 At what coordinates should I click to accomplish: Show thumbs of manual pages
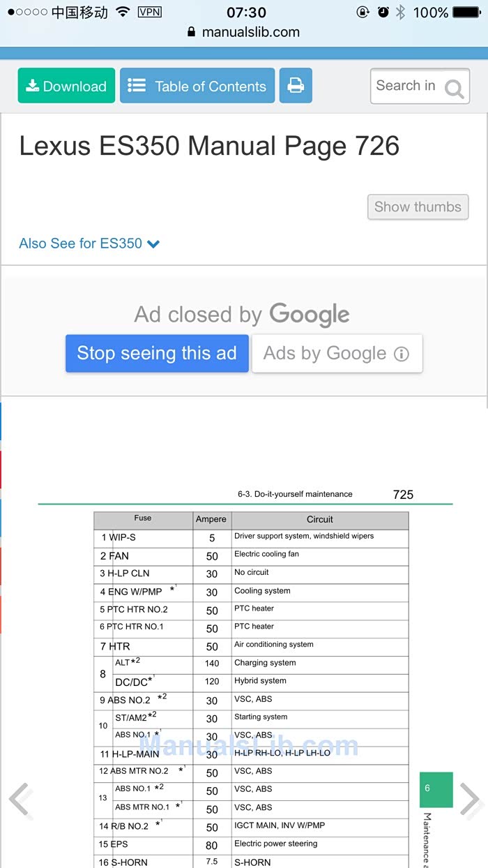pos(418,207)
